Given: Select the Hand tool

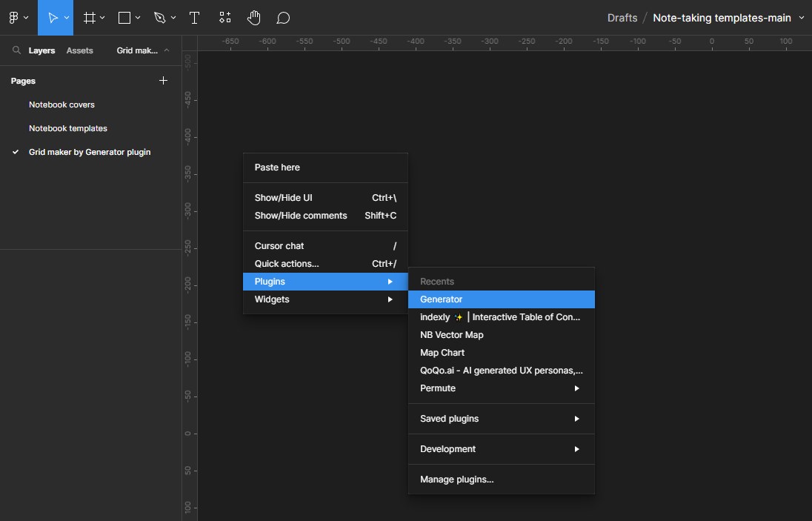Looking at the screenshot, I should coord(253,18).
